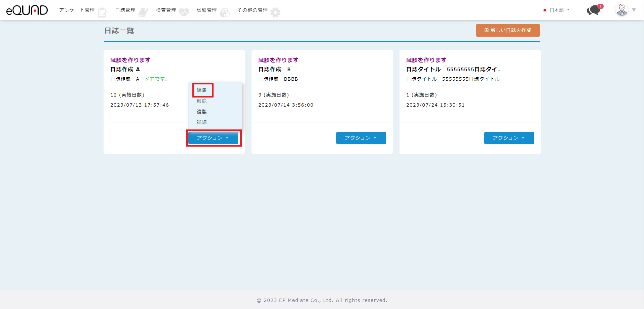644x309 pixels.
Task: Click the diary management notebook icon
Action: (143, 12)
